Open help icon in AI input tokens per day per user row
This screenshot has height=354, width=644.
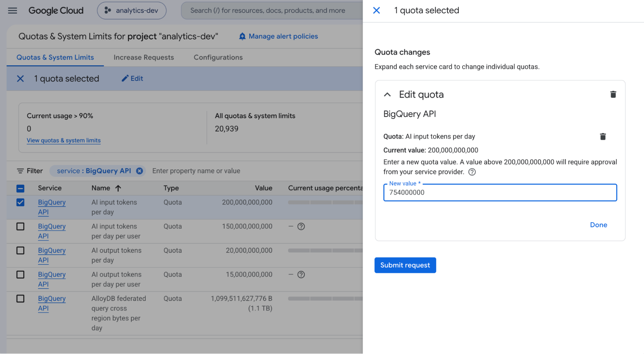coord(301,226)
